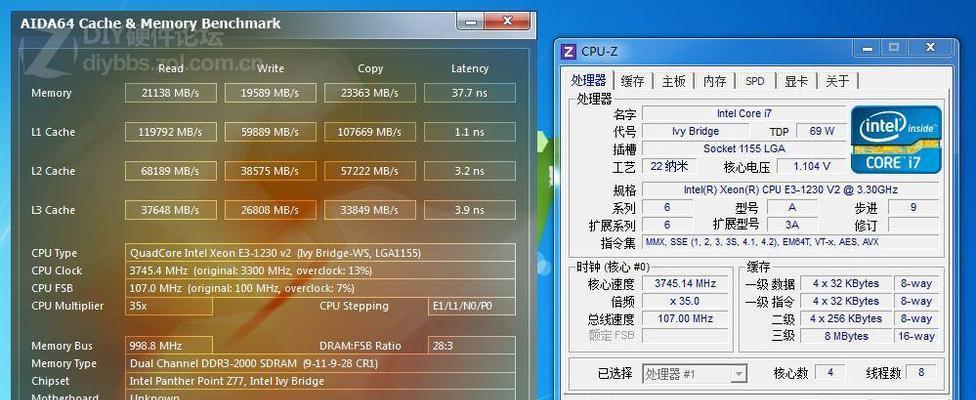Click the CPU Type field QuadCore Intel Xeon
Screen dimensions: 976x400
(x=320, y=253)
